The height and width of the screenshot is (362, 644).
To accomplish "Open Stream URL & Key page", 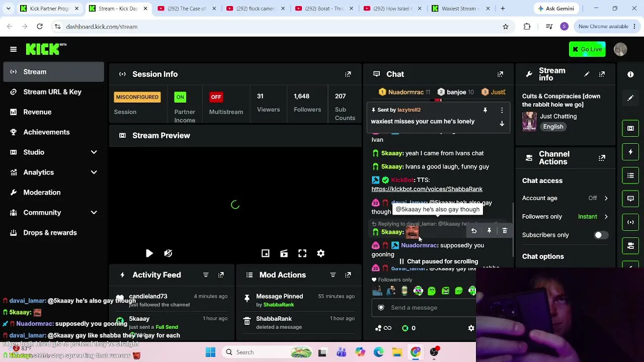I will pos(53,92).
